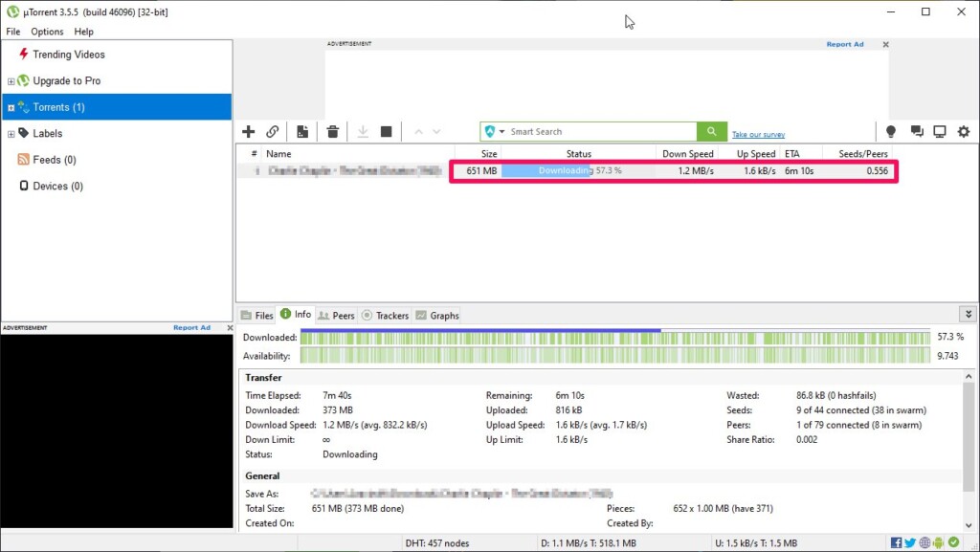This screenshot has width=980, height=552.
Task: Click the Twitter icon in status bar
Action: click(910, 542)
